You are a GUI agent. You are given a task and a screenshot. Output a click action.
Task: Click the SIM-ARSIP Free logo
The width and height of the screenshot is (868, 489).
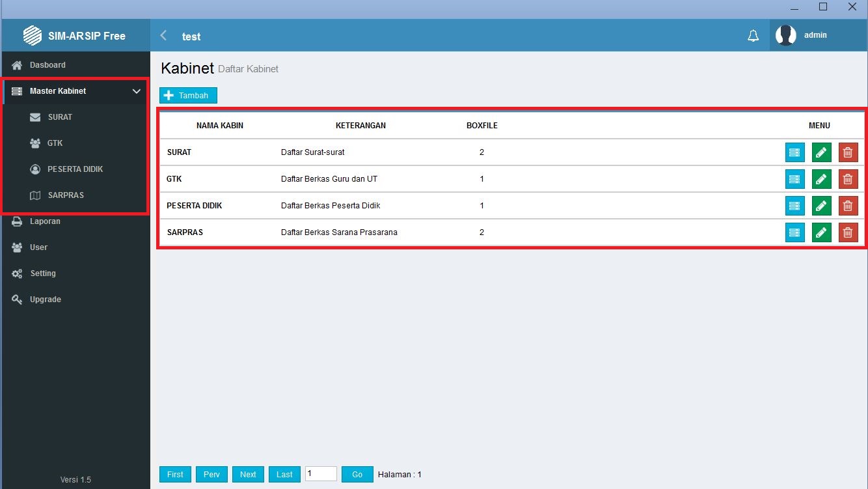tap(33, 36)
